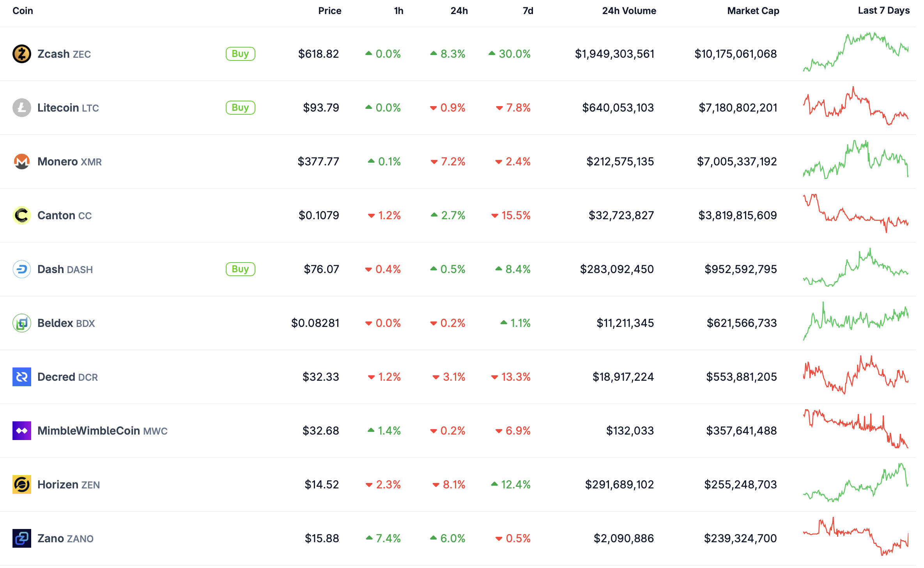Click the Litecoin coin logo icon
Image resolution: width=924 pixels, height=568 pixels.
pyautogui.click(x=22, y=108)
